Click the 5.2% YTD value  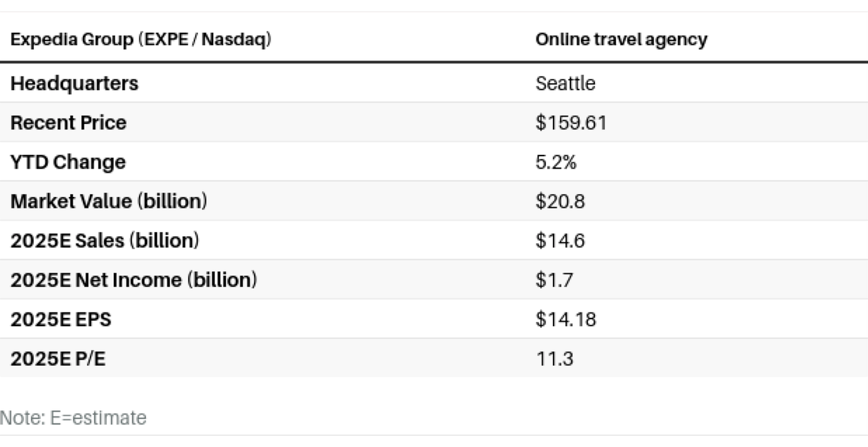pos(555,162)
